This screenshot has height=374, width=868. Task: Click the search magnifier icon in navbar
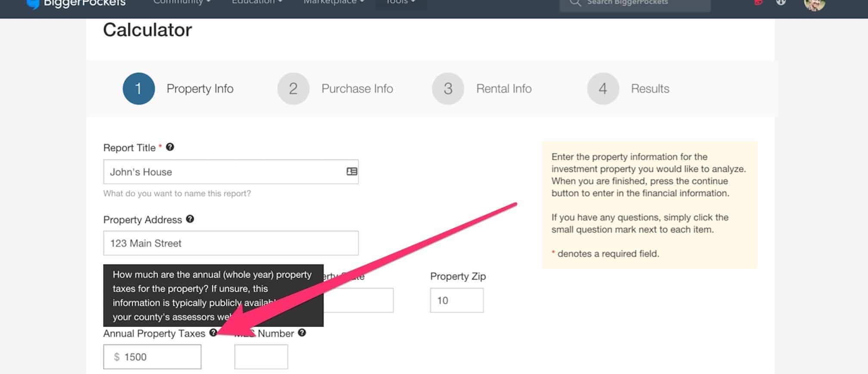coord(575,3)
